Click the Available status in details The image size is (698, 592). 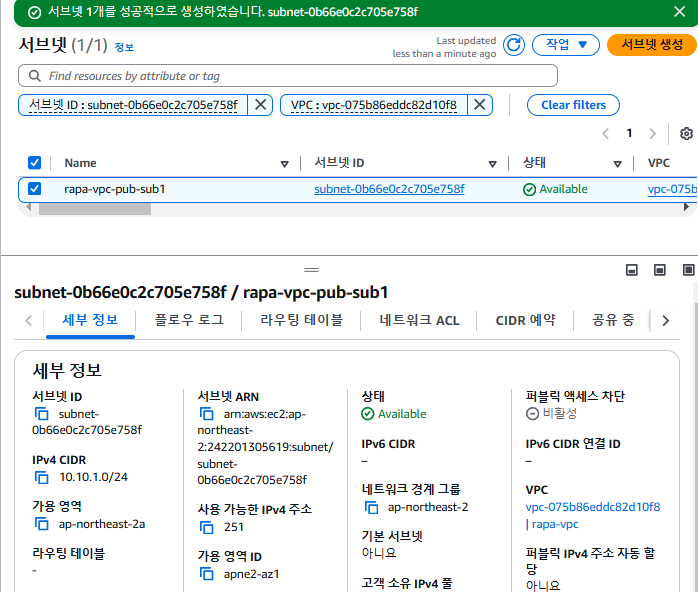click(394, 414)
